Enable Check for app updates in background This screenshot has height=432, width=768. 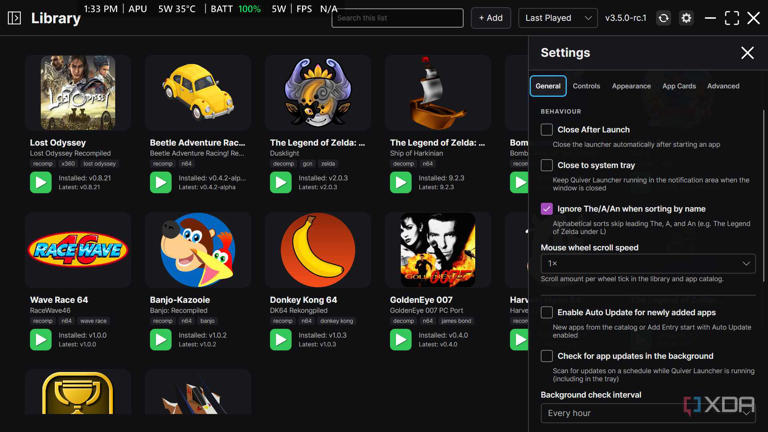tap(547, 356)
